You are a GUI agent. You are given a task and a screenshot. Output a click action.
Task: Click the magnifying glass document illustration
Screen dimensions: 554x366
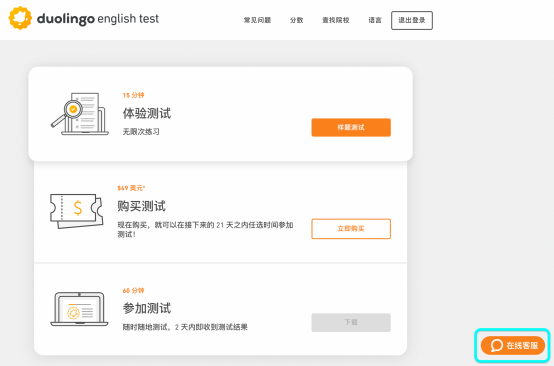coord(79,114)
